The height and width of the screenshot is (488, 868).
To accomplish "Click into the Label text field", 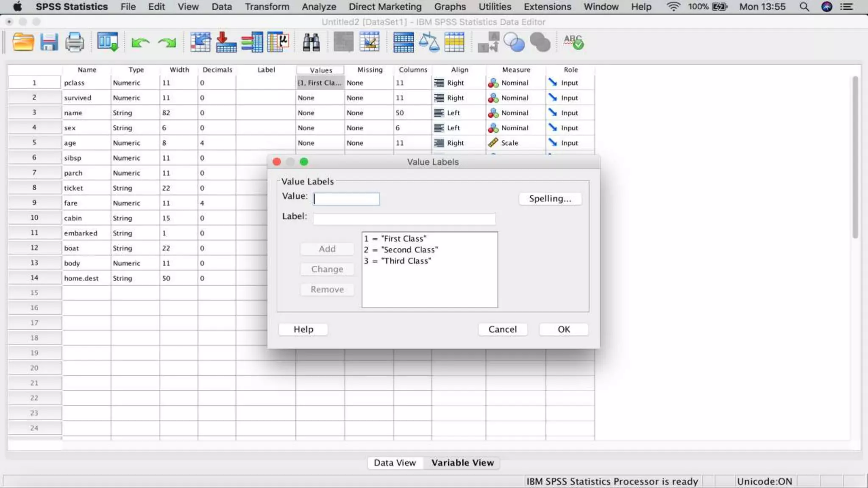I will point(404,219).
